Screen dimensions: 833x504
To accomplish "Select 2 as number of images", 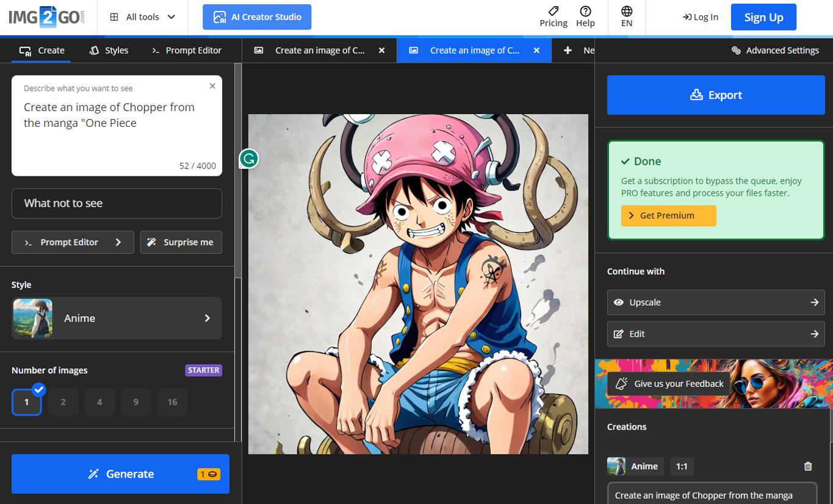I will click(63, 401).
